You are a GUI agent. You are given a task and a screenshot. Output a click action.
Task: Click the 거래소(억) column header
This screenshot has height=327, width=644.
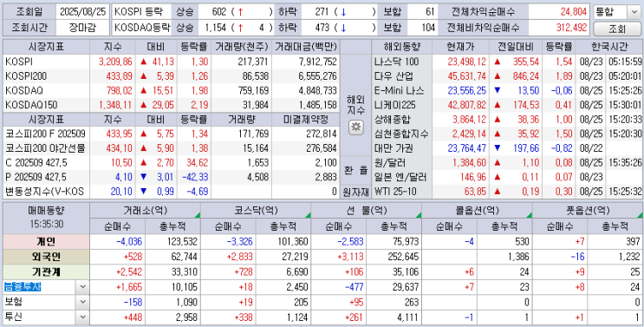(145, 211)
